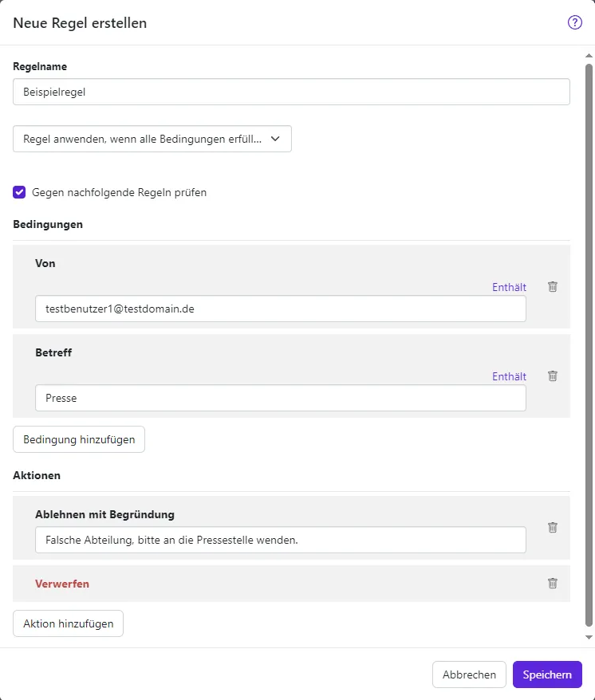Remove the Verwerfen action via trash icon
This screenshot has width=595, height=700.
click(x=552, y=584)
